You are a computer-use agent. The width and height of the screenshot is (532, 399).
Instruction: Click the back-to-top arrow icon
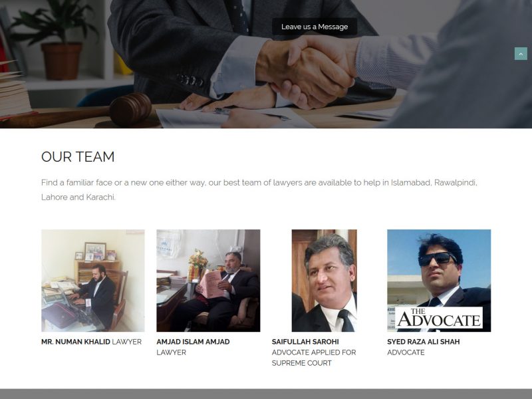click(521, 54)
